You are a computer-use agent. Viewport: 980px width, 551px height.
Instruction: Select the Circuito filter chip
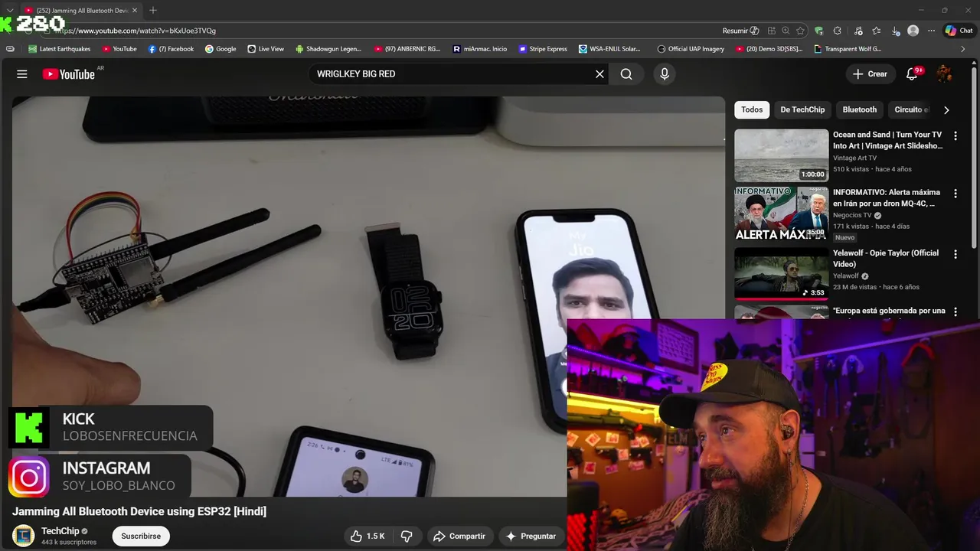(x=911, y=109)
